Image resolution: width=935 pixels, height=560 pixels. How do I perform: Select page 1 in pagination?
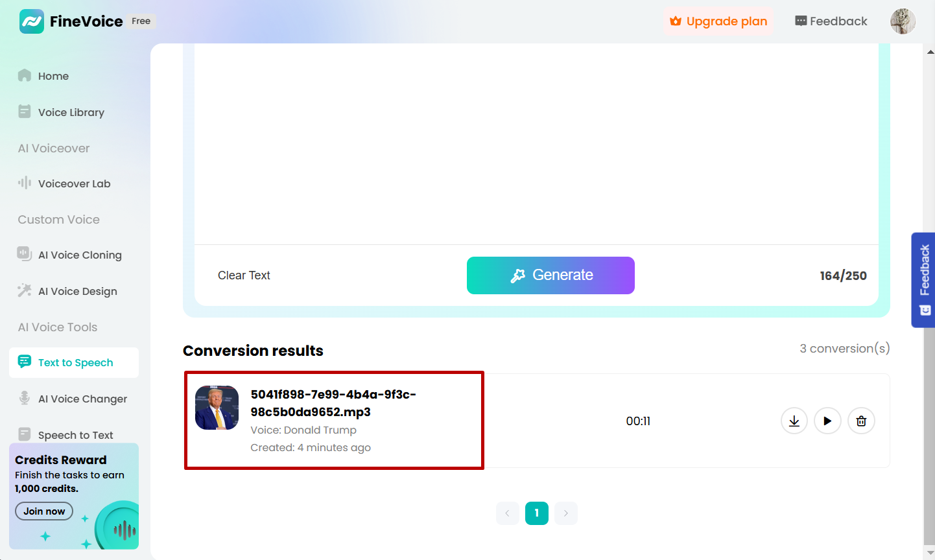pyautogui.click(x=537, y=513)
